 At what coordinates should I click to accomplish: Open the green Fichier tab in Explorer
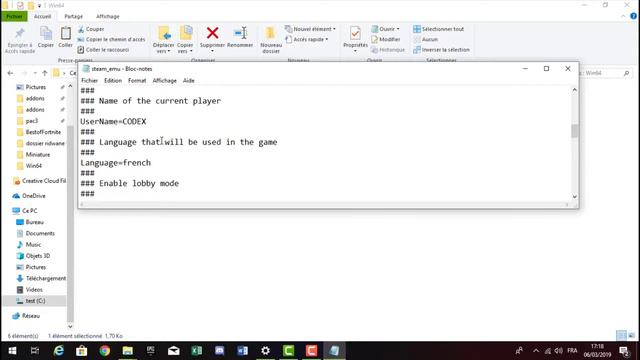[14, 16]
